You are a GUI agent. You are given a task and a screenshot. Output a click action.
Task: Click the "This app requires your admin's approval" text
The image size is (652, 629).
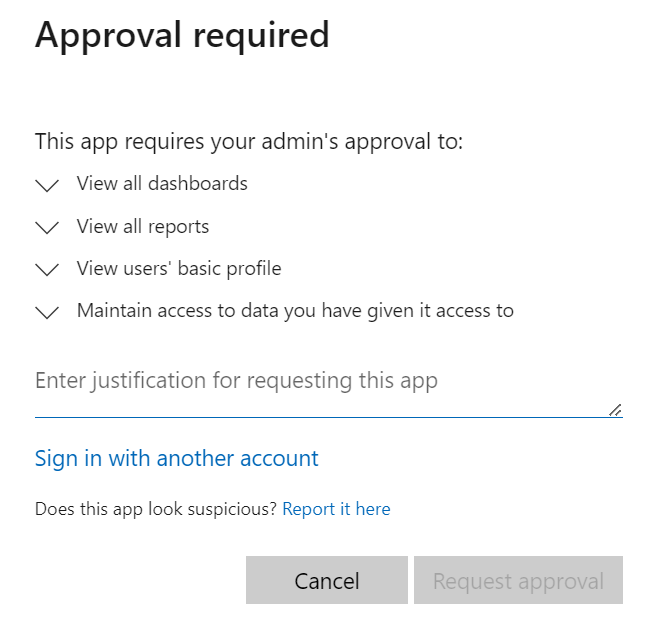[249, 141]
